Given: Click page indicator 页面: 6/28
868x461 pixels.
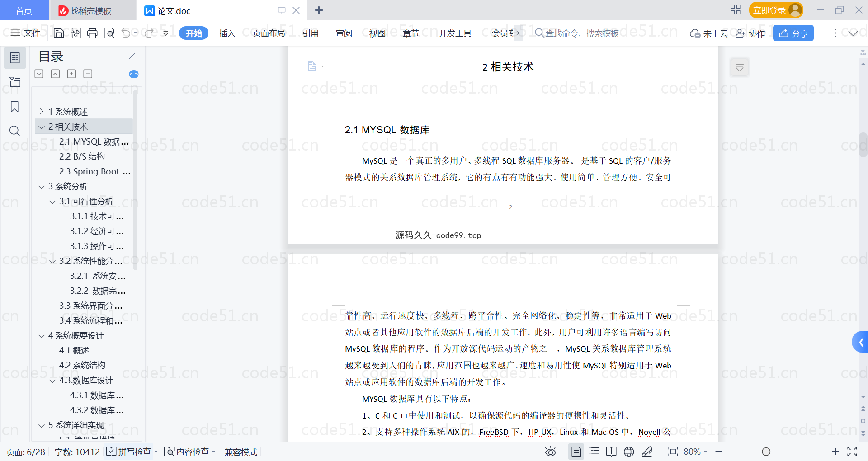Looking at the screenshot, I should tap(26, 452).
